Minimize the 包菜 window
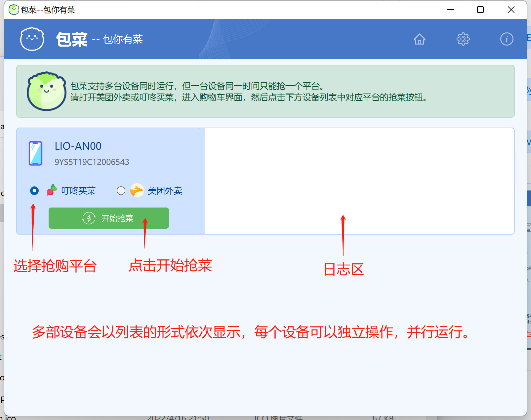Viewport: 531px width, 420px height. [x=450, y=10]
